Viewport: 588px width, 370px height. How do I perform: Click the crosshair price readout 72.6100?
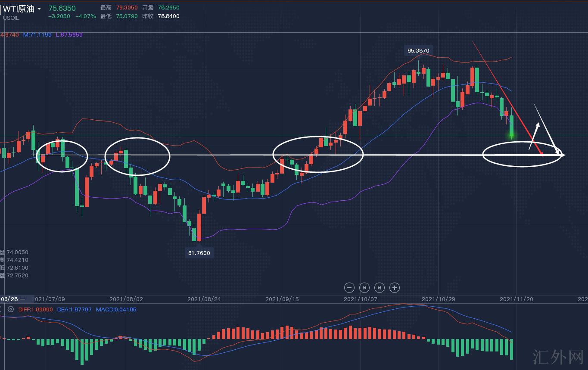pos(16,268)
